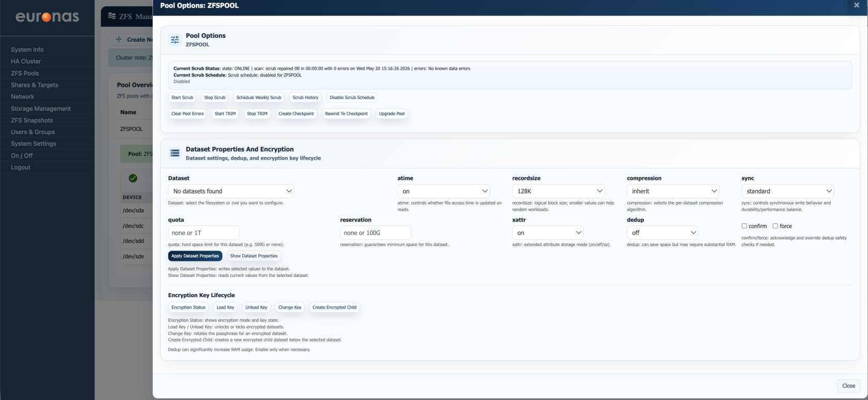Click the Current Scrub Schedule line

237,75
